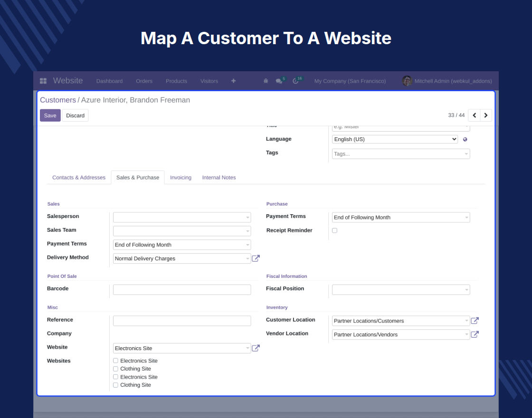Open the Language dropdown
Viewport: 532px width, 418px height.
[395, 139]
